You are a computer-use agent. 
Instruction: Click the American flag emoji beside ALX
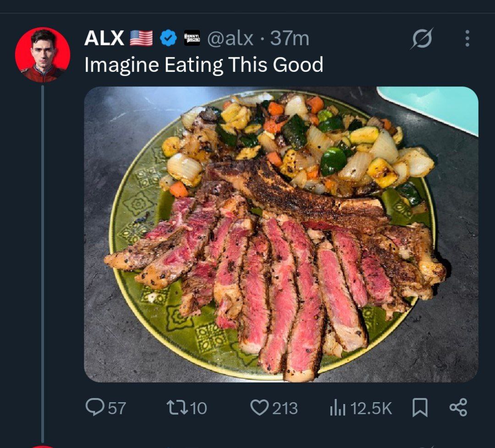click(141, 38)
